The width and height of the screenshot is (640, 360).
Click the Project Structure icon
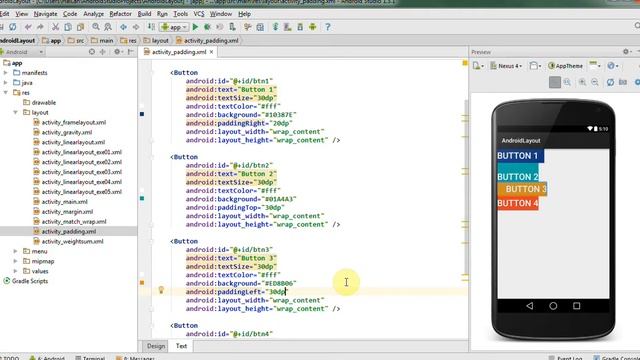click(x=260, y=27)
